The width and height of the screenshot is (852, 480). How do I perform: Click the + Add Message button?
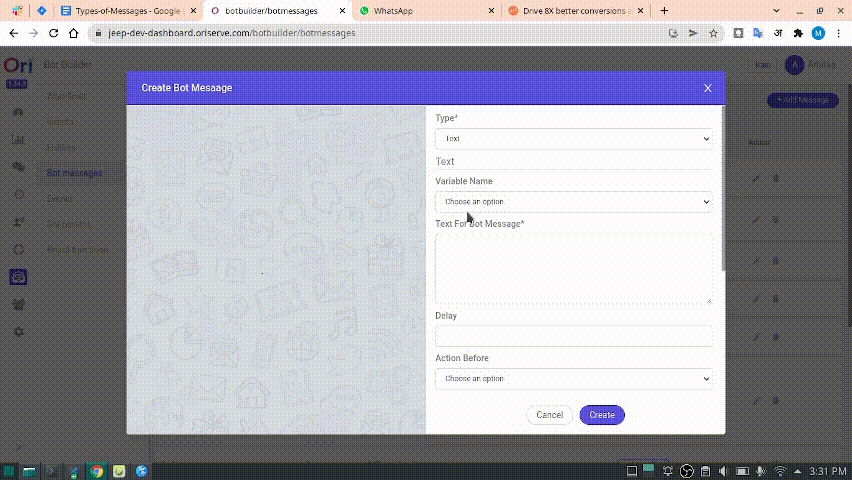[803, 100]
